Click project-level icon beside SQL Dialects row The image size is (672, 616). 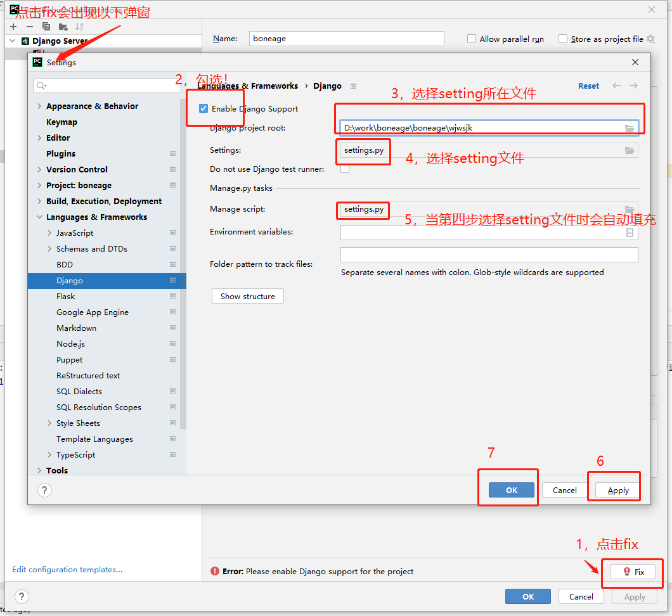pyautogui.click(x=172, y=391)
